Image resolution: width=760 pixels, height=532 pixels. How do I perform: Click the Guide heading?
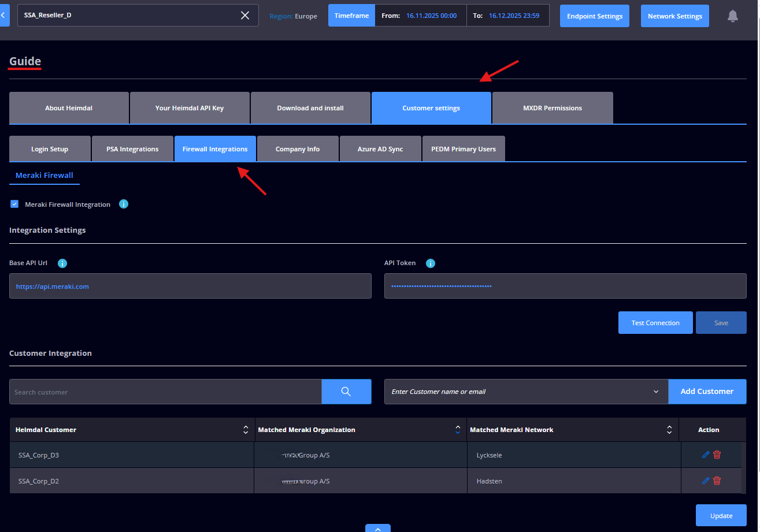tap(25, 61)
